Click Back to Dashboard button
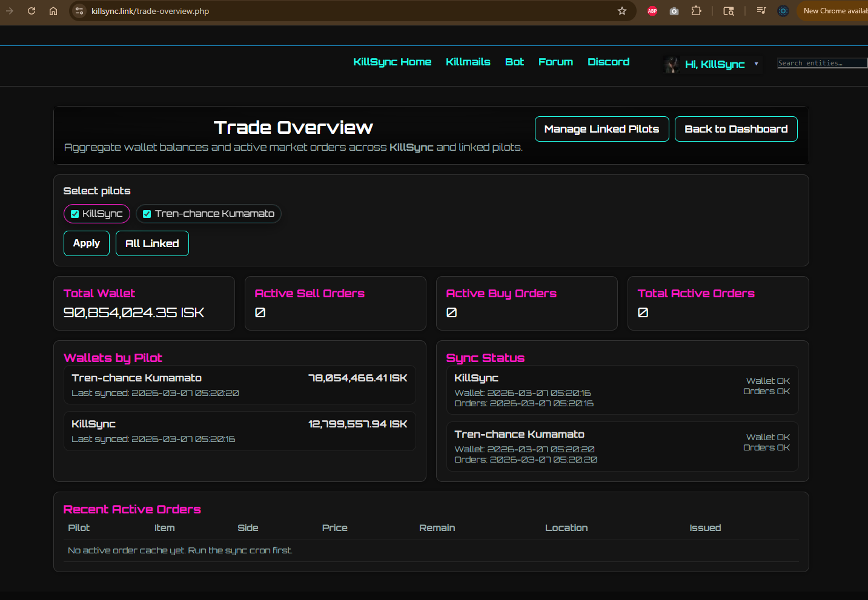Screen dimensions: 868x600 (736, 129)
